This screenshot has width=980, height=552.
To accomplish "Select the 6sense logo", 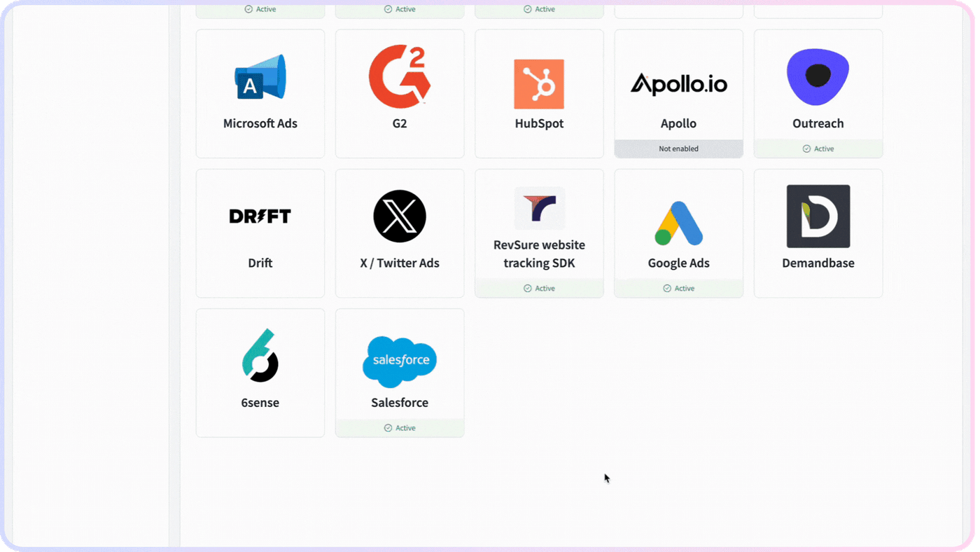I will pos(260,355).
